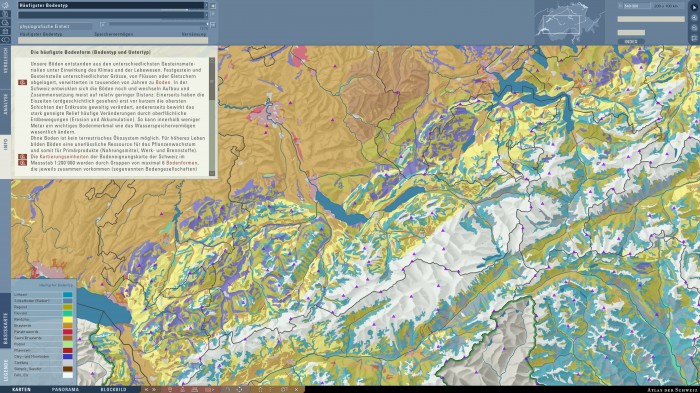700x393 pixels.
Task: Open the second empty layer dropdown
Action: (x=113, y=15)
